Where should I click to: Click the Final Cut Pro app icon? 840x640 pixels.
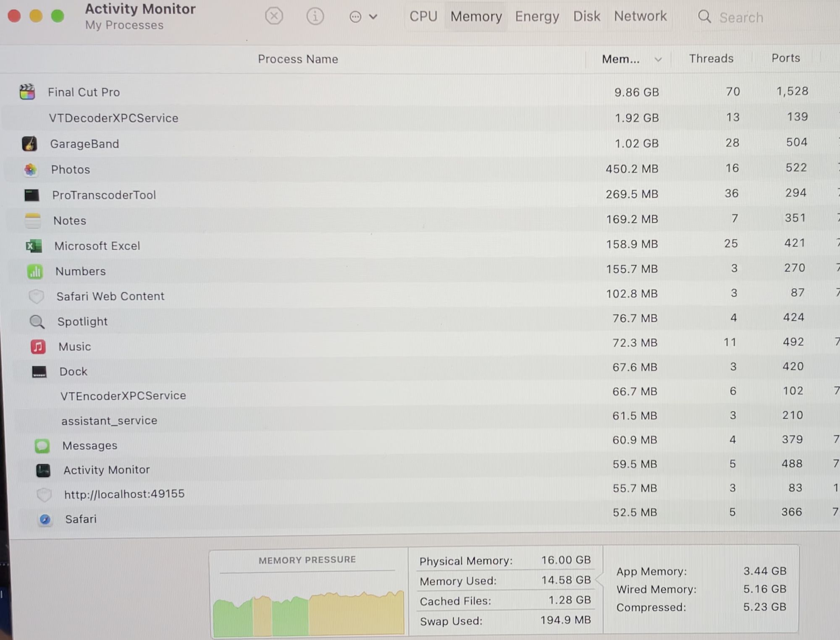(27, 92)
